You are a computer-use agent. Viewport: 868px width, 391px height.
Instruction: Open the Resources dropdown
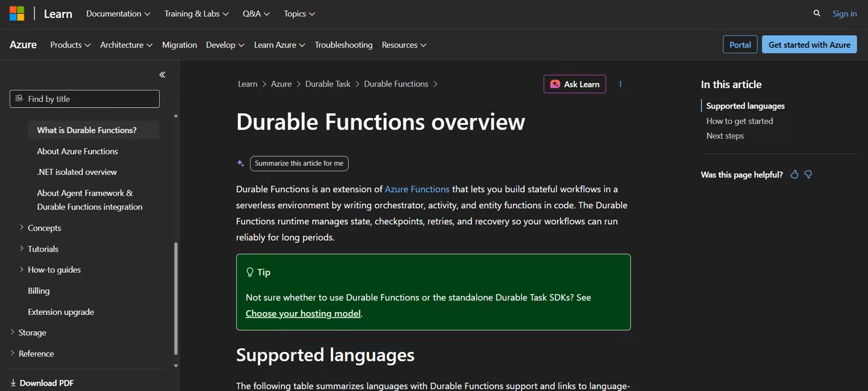[404, 45]
